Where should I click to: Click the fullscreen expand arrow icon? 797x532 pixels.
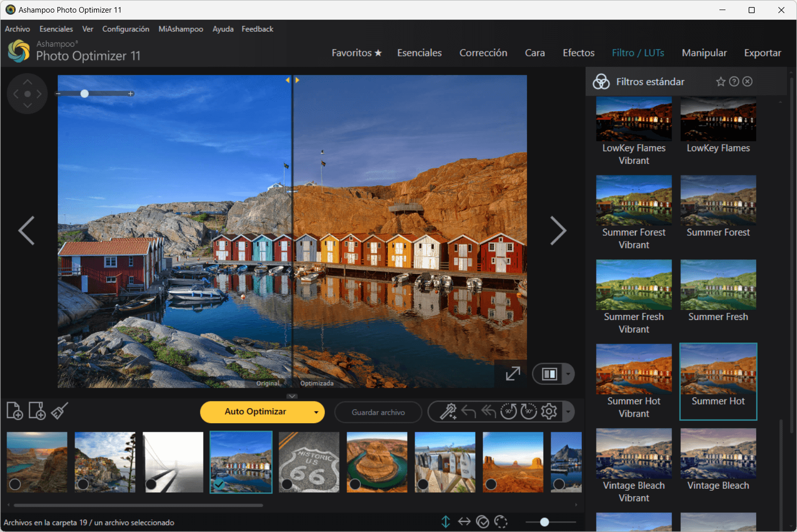pyautogui.click(x=513, y=374)
